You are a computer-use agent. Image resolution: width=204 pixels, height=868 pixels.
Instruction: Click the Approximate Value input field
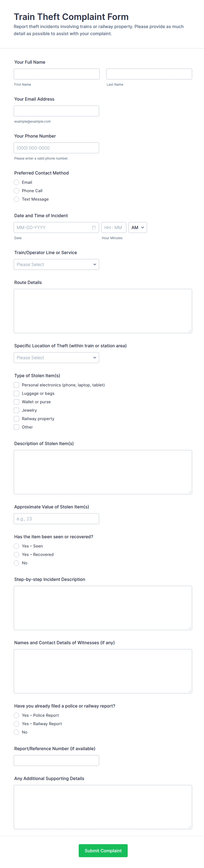(x=56, y=519)
